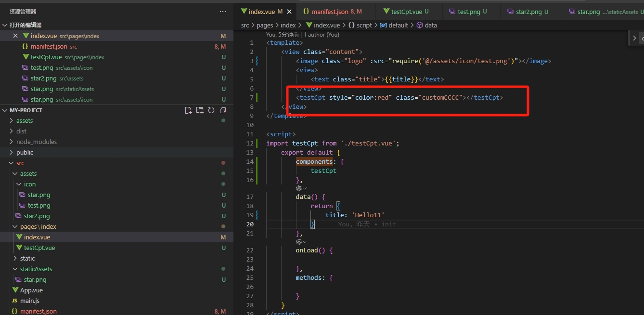Switch to the star.png staticAssets tab

[x=603, y=12]
